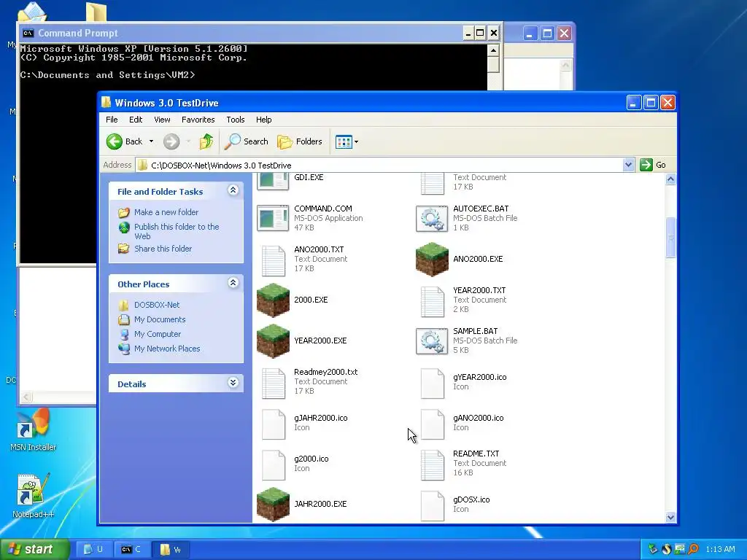Select the 2000.EXE grass block icon
The height and width of the screenshot is (560, 747).
click(273, 300)
